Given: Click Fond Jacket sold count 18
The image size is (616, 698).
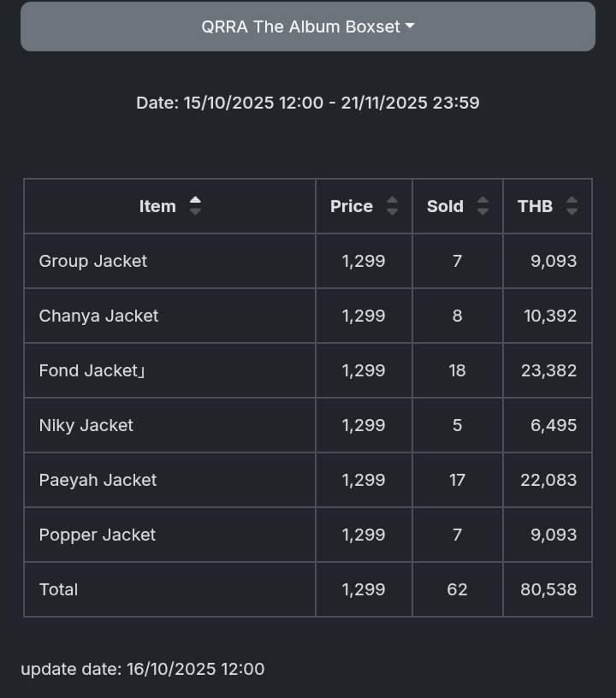Looking at the screenshot, I should point(457,370).
